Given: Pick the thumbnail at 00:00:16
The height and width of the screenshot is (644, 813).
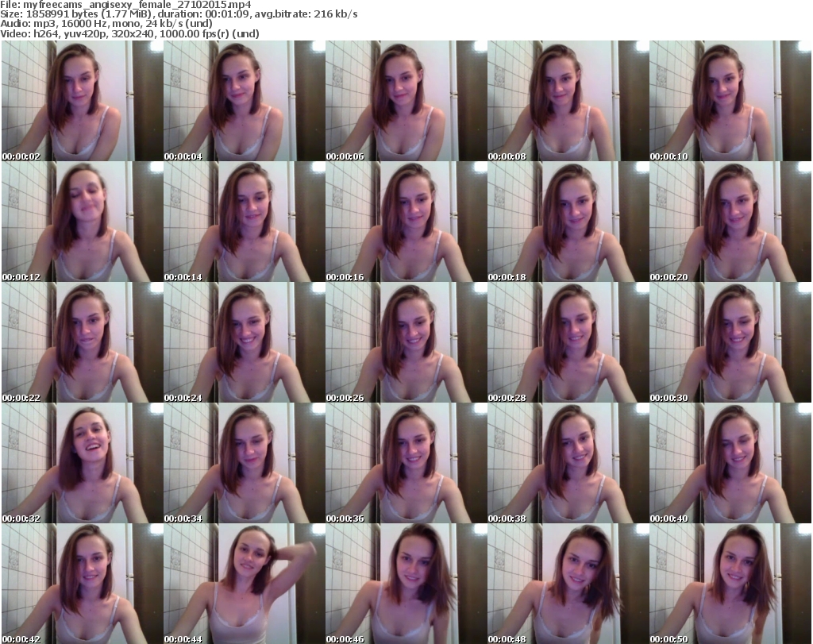Looking at the screenshot, I should click(x=406, y=222).
